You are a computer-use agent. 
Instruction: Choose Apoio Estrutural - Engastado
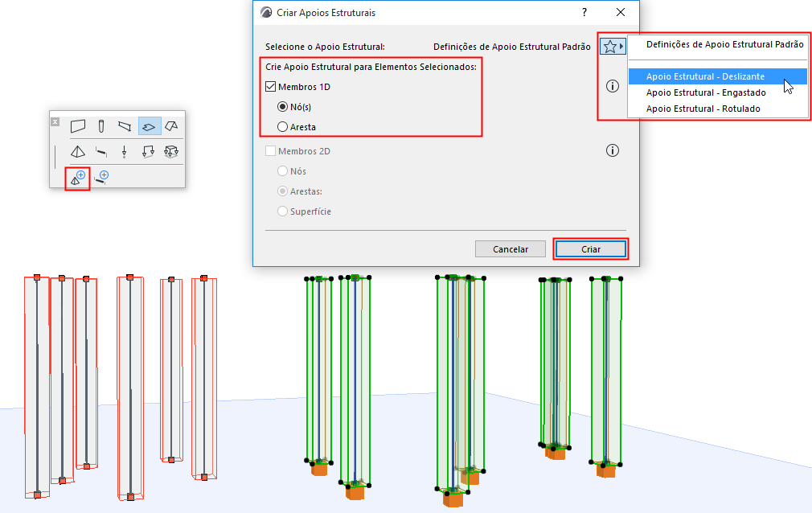click(718, 92)
